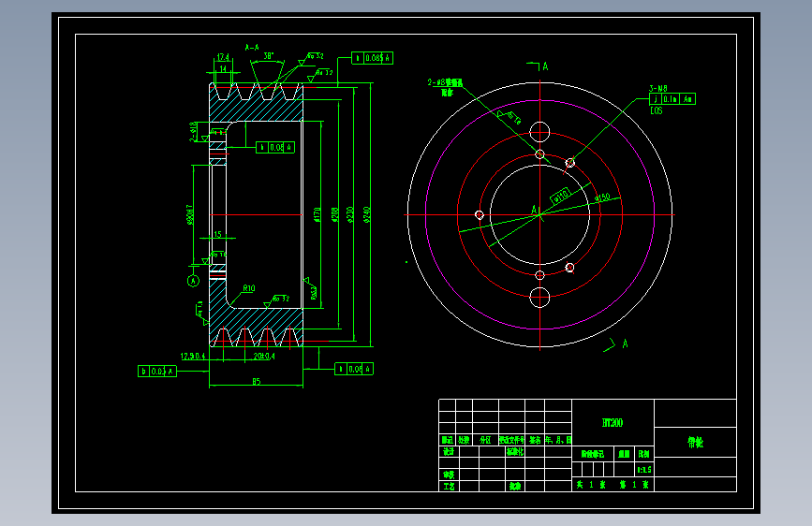Select the Ra 3.2 roughness symbol near groove top
Image resolution: width=812 pixels, height=526 pixels.
pos(311,59)
